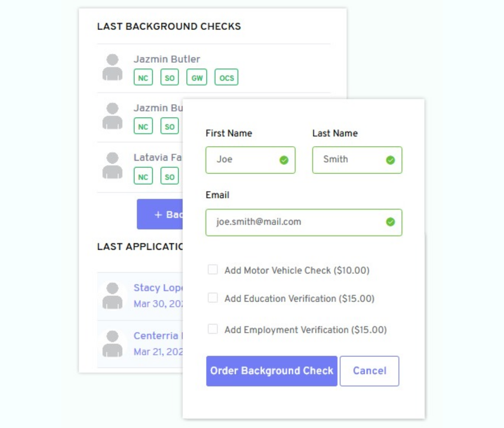Enable Add Motor Vehicle Check option
504x428 pixels.
(x=213, y=270)
